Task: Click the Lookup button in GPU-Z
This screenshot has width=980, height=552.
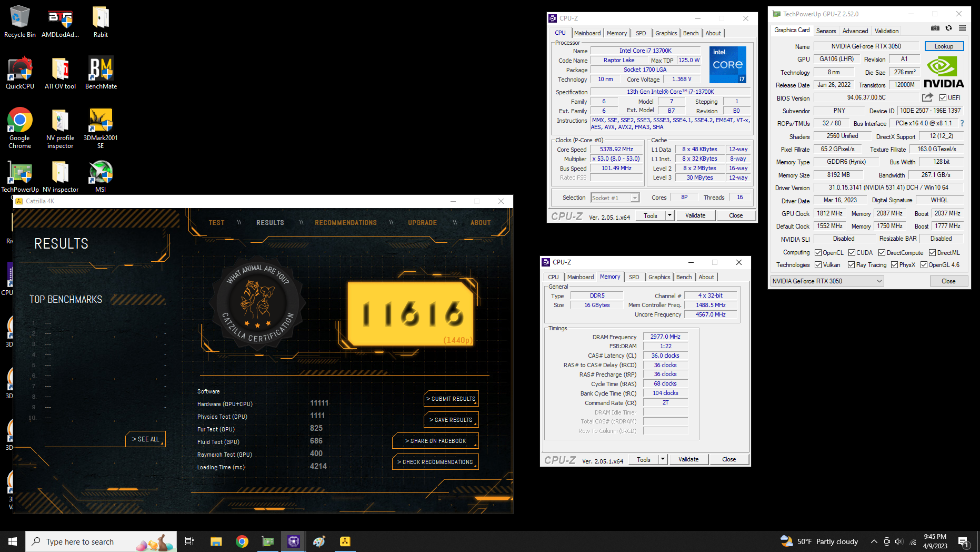Action: 944,46
